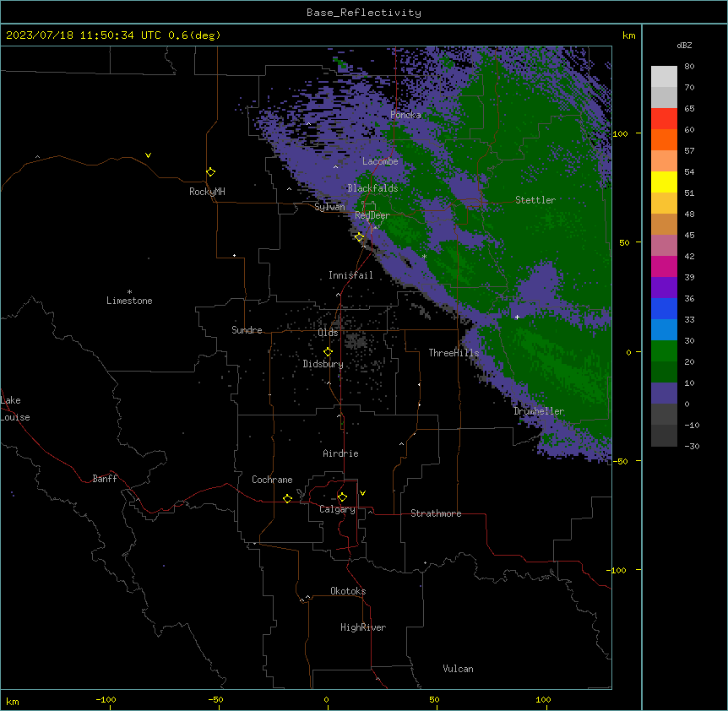Click the Vulcan label
This screenshot has width=728, height=711.
point(459,669)
